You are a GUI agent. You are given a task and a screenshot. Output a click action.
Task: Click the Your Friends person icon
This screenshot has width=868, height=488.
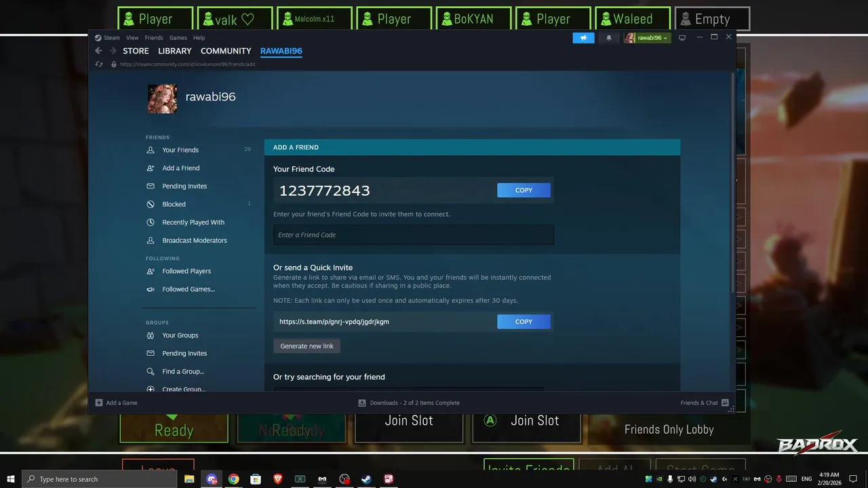click(x=151, y=150)
